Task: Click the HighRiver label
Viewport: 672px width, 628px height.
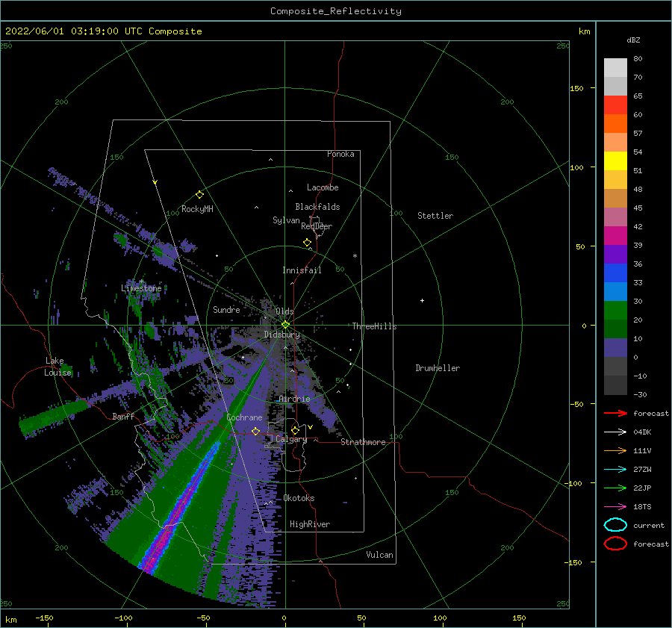Action: coord(310,524)
